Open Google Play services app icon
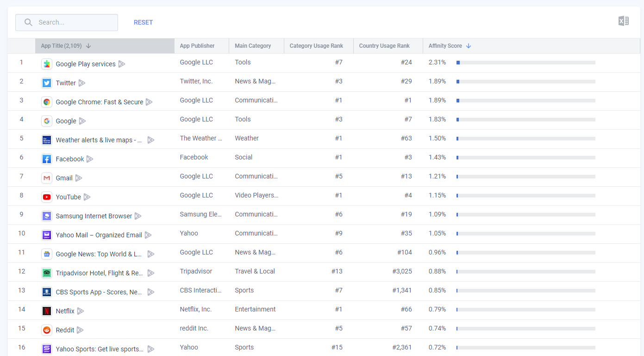The height and width of the screenshot is (356, 644). click(46, 64)
